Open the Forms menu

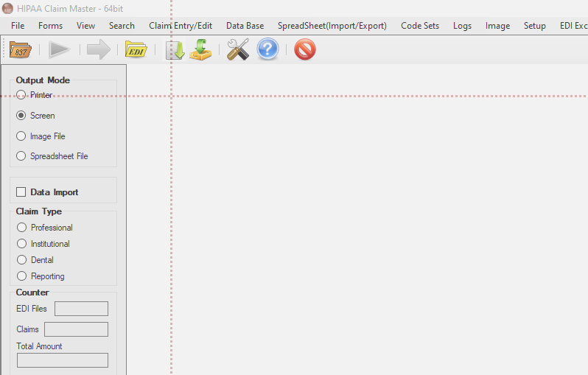click(50, 26)
